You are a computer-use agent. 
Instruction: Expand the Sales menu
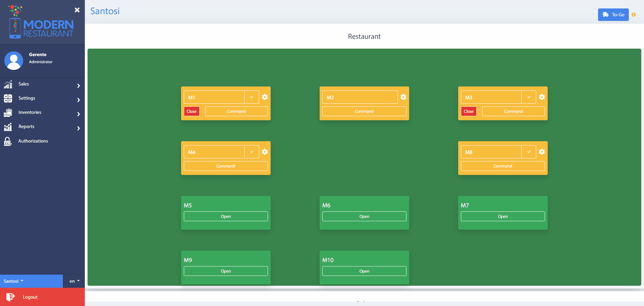tap(42, 84)
